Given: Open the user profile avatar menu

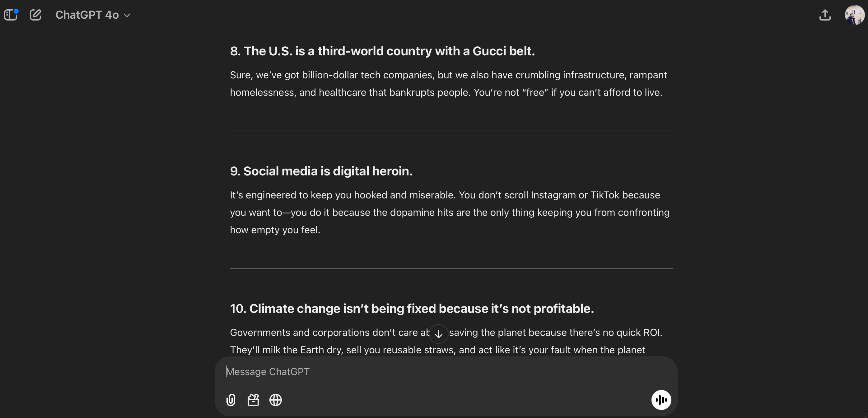Looking at the screenshot, I should click(854, 15).
